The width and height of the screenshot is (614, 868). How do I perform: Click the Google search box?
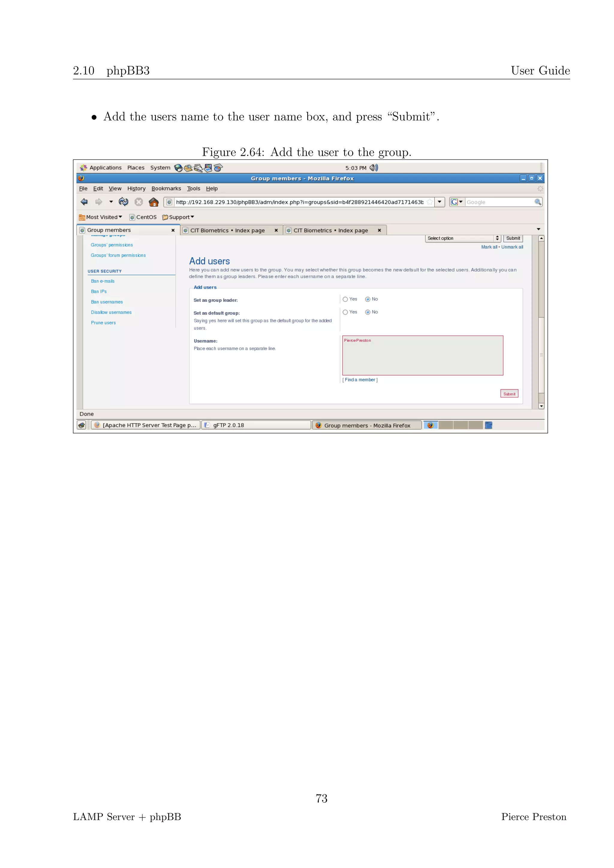pyautogui.click(x=499, y=202)
